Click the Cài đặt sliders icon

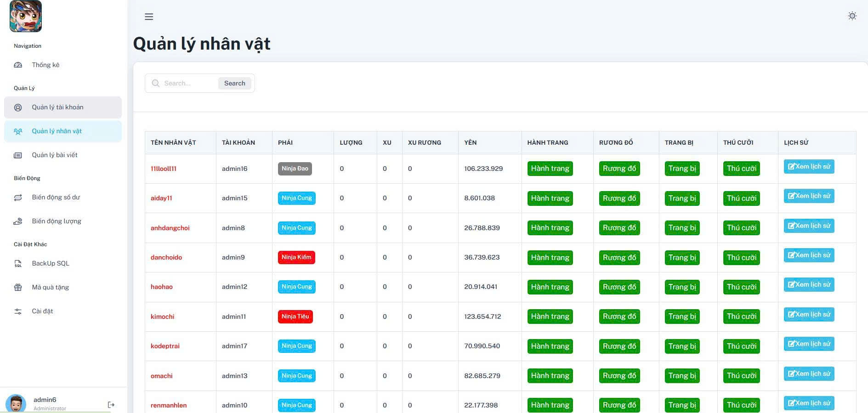coord(18,311)
